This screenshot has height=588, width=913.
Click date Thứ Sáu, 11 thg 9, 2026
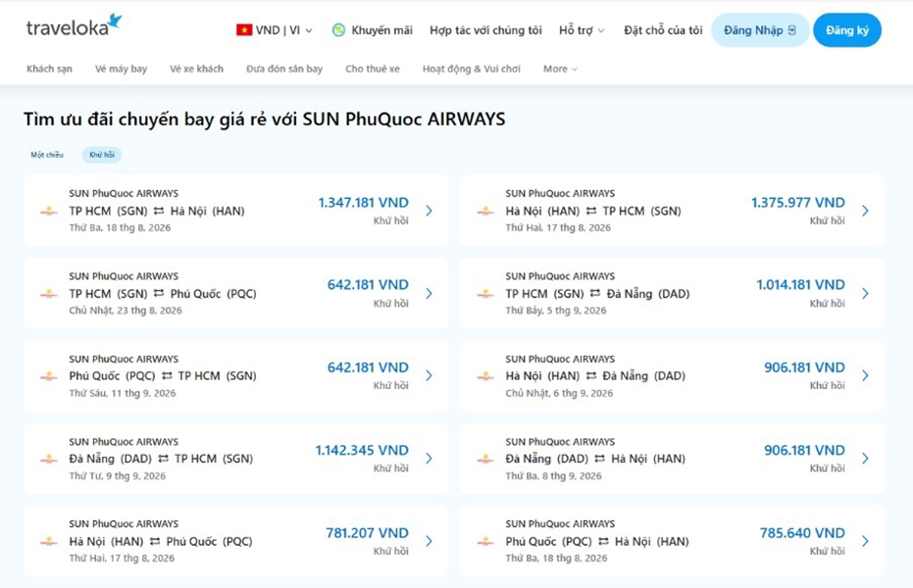click(123, 393)
